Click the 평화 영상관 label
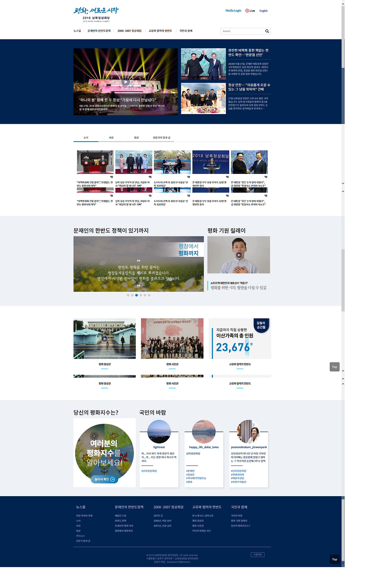The image size is (383, 588). pyautogui.click(x=105, y=364)
